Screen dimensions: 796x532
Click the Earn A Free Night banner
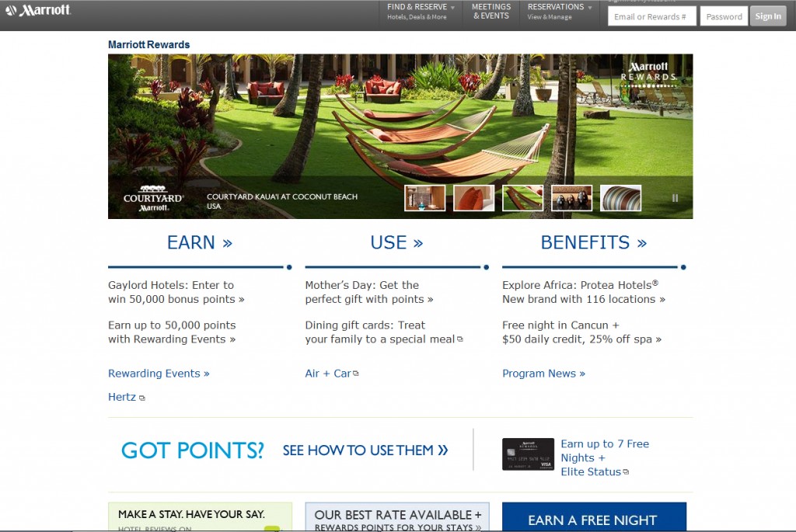coord(594,517)
